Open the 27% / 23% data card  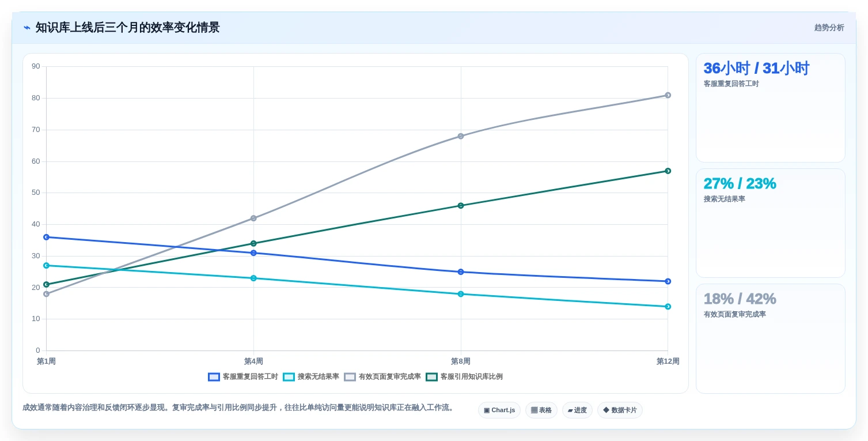coord(771,223)
